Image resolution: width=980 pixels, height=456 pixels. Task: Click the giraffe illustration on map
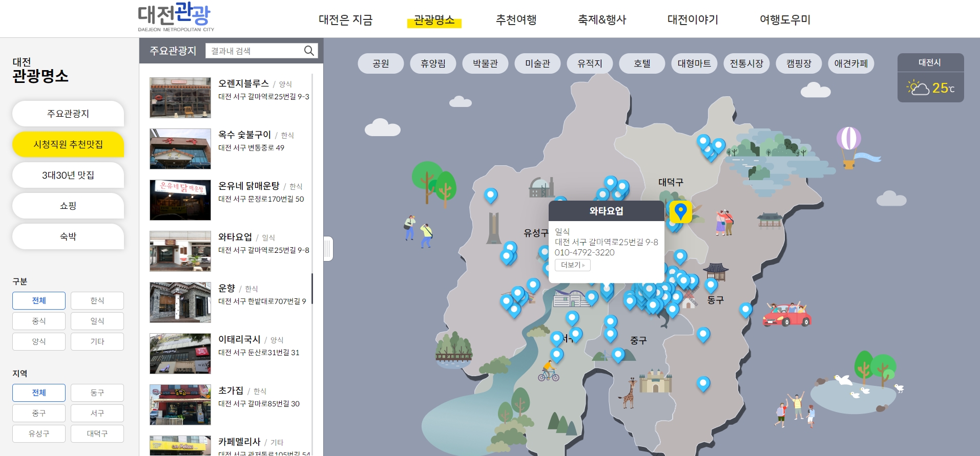pos(628,393)
